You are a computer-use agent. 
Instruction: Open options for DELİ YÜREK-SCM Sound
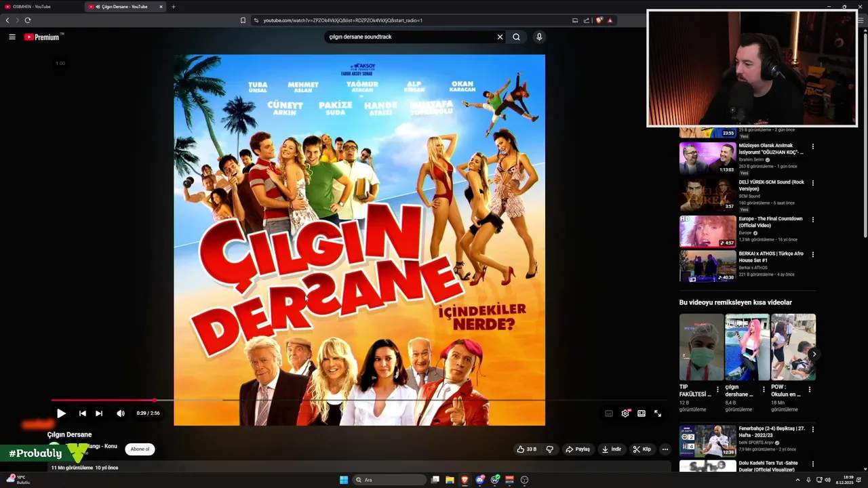tap(812, 183)
